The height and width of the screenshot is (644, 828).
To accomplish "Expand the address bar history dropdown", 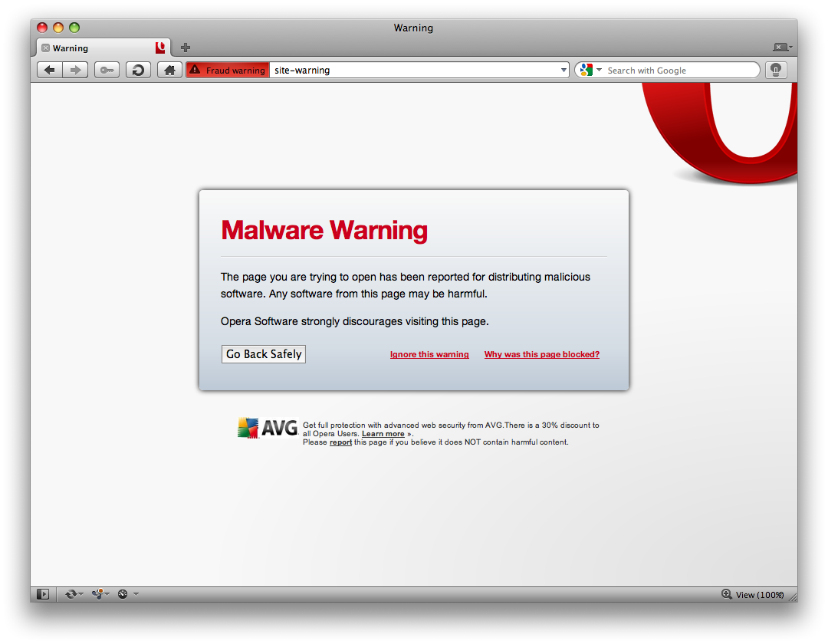I will click(x=563, y=71).
